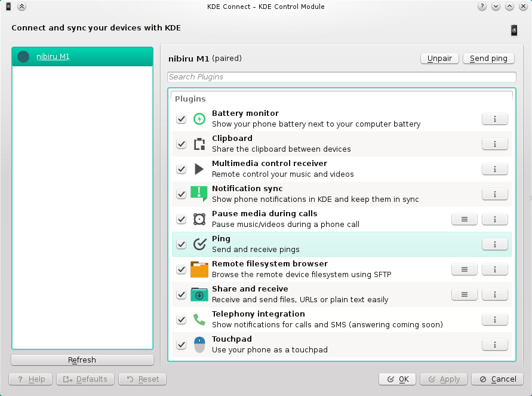Toggle the Multimedia control receiver checkbox

[x=181, y=169]
